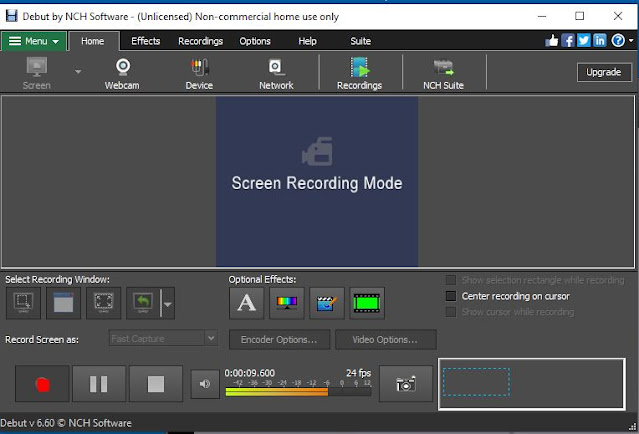Open the NCH Suite toolbar icon
This screenshot has width=639, height=434.
click(x=443, y=73)
